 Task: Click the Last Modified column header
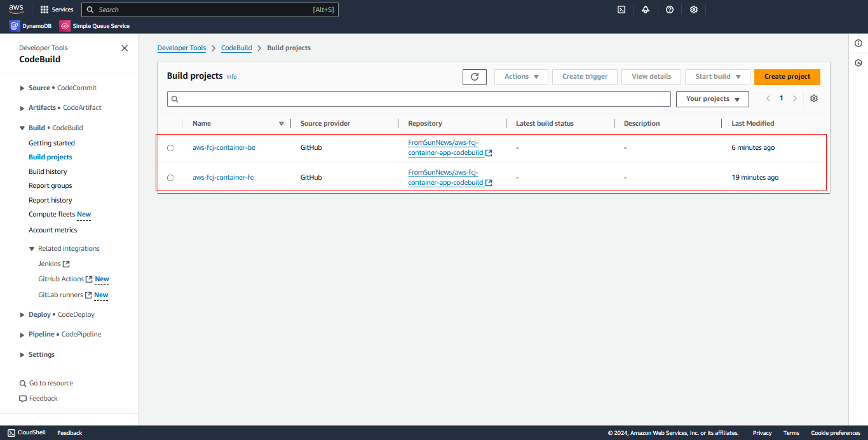click(752, 124)
